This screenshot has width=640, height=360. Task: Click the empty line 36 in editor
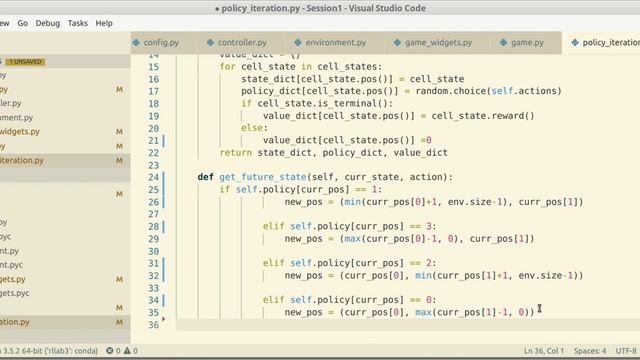[408, 325]
